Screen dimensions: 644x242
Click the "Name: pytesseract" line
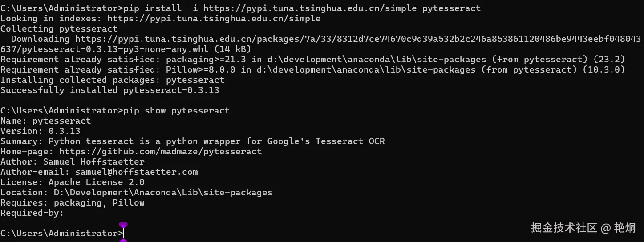click(45, 121)
